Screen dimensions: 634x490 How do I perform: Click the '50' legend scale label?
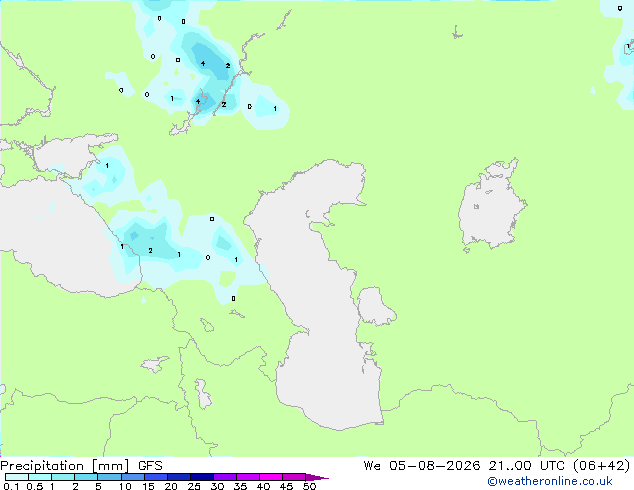click(309, 486)
